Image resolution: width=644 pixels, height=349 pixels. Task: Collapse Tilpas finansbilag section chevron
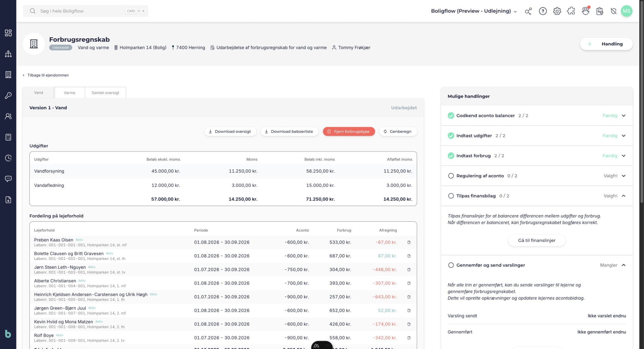(x=623, y=196)
